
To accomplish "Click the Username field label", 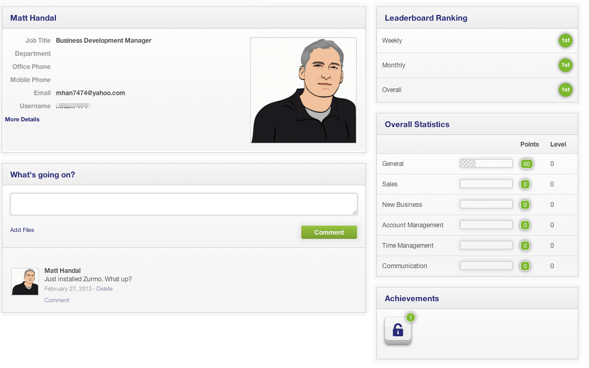I will [35, 106].
